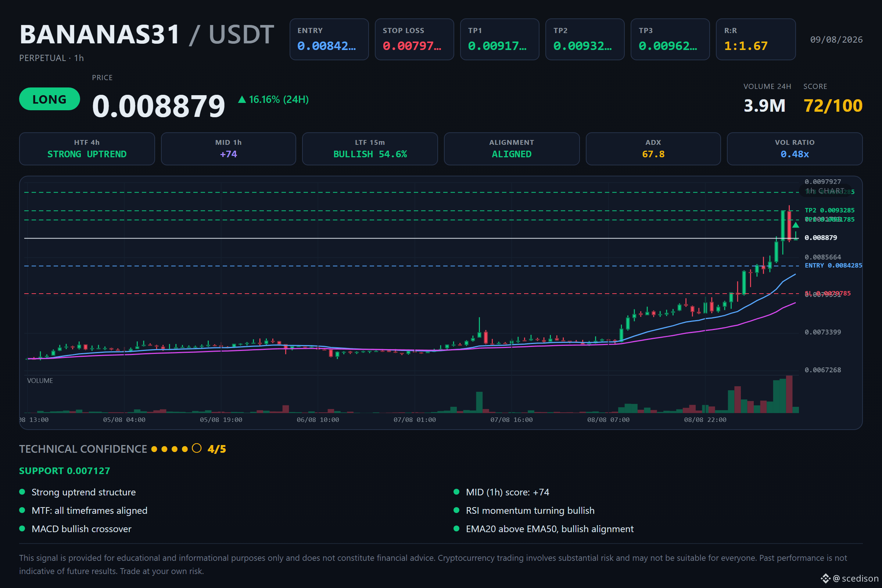This screenshot has width=882, height=588.
Task: Click the 06/08 10:00 time label
Action: [318, 420]
